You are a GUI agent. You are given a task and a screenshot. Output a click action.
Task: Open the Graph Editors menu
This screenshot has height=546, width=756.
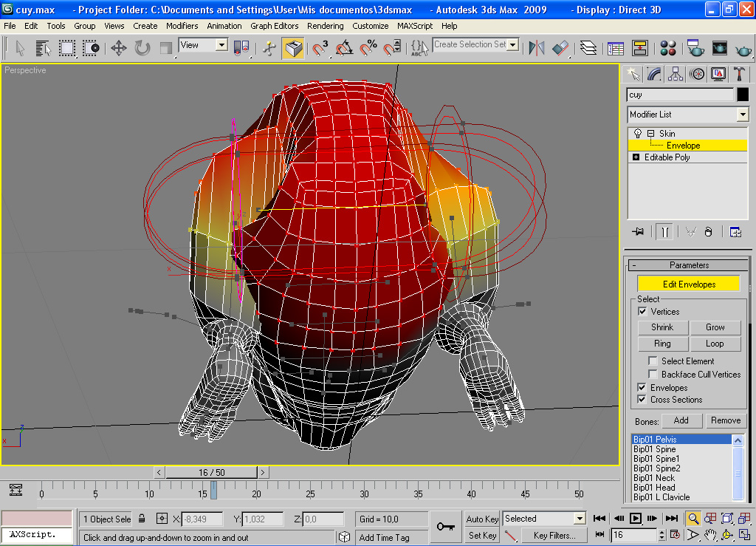(x=275, y=26)
